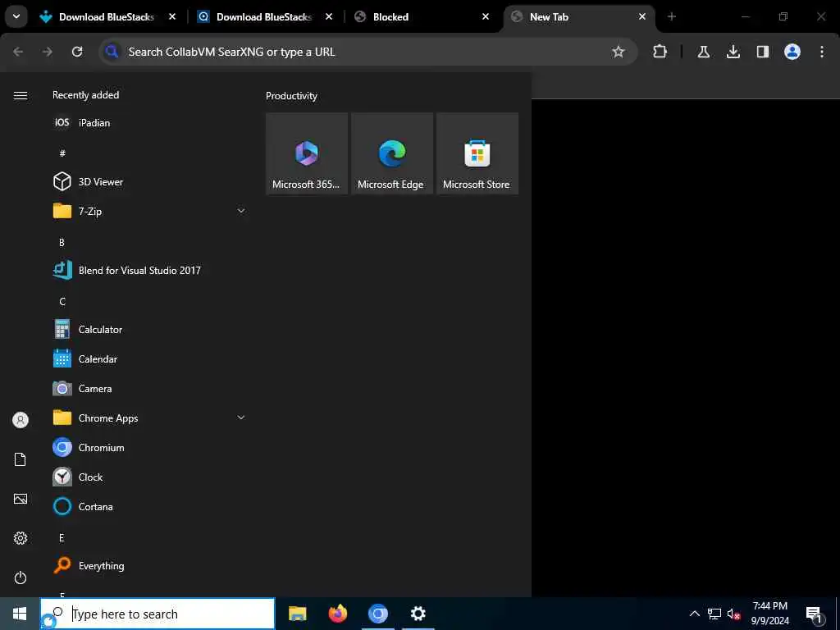Image resolution: width=840 pixels, height=630 pixels.
Task: Open the network status tray icon
Action: click(714, 614)
